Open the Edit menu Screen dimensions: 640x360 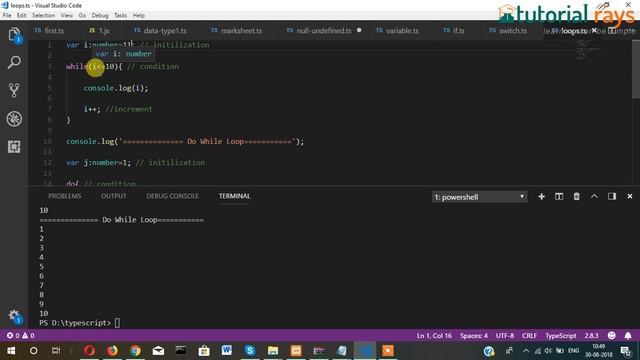tap(21, 16)
